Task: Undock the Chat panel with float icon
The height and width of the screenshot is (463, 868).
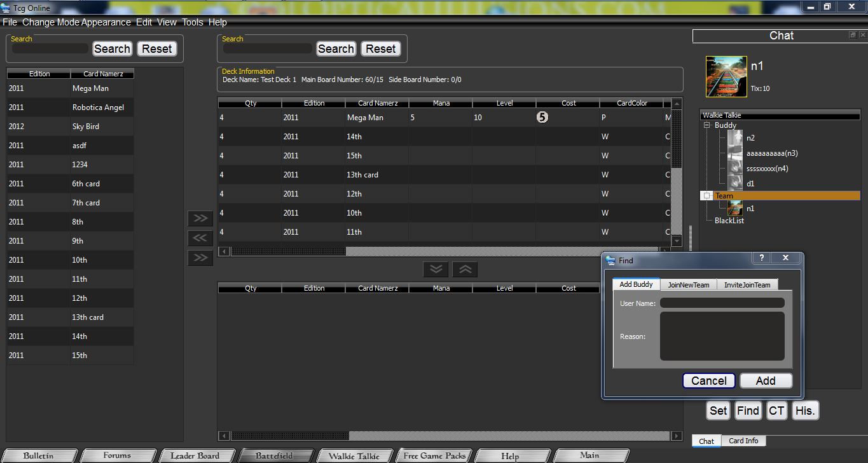Action: point(853,35)
